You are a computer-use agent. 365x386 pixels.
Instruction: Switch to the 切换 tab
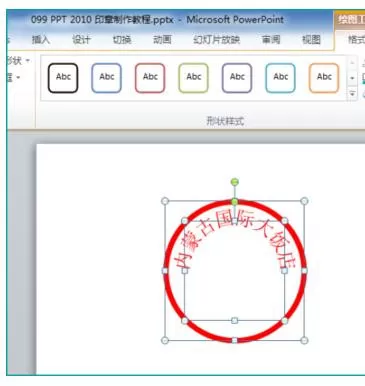tap(122, 40)
